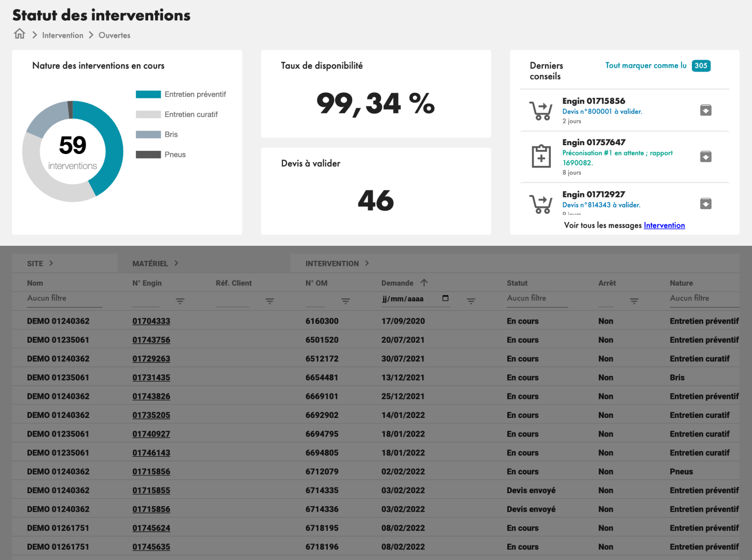Toggle Pneus legend swatch
Viewport: 752px width, 560px height.
[x=148, y=155]
